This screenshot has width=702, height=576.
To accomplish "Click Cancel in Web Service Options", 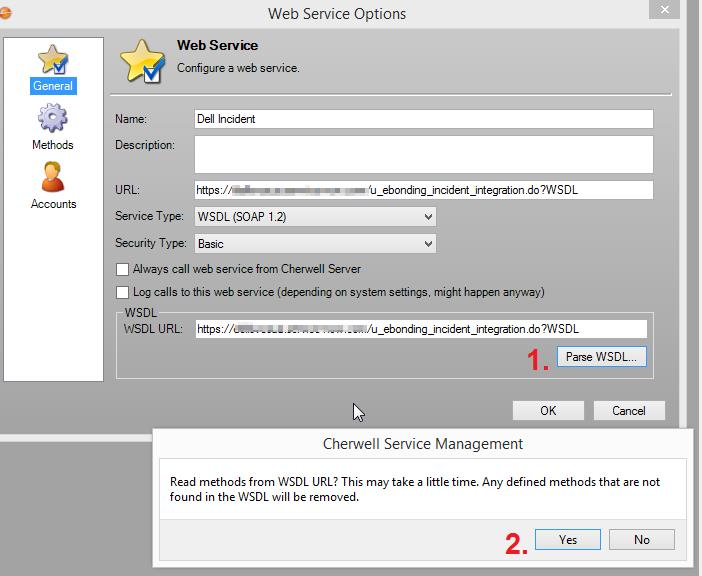I will 628,410.
